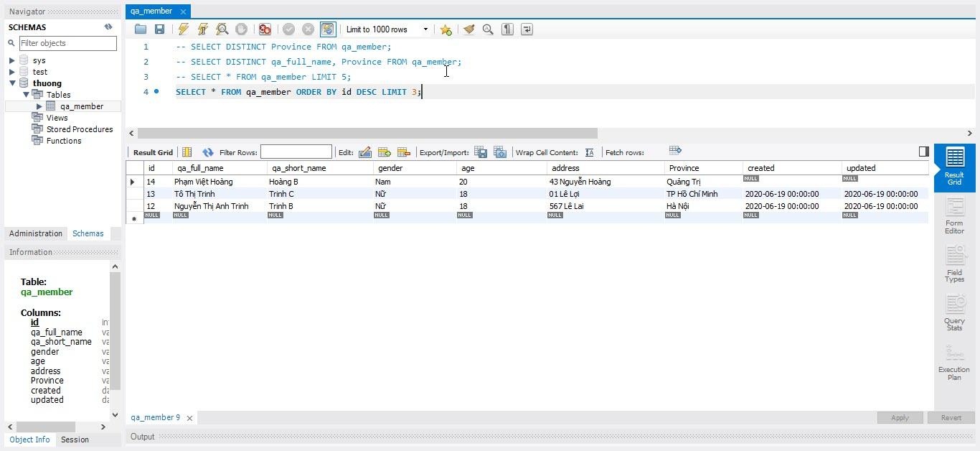Open a SQL script file
Screen dimensions: 980x451
pos(141,29)
